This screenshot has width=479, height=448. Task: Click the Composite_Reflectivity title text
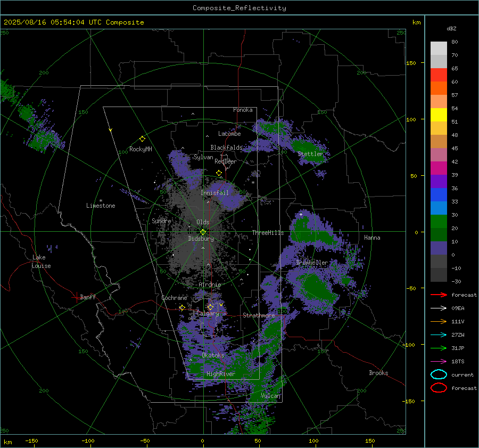240,8
